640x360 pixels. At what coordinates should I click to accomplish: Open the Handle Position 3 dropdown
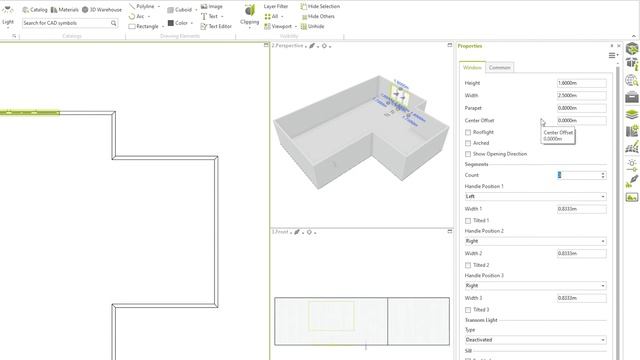[536, 286]
